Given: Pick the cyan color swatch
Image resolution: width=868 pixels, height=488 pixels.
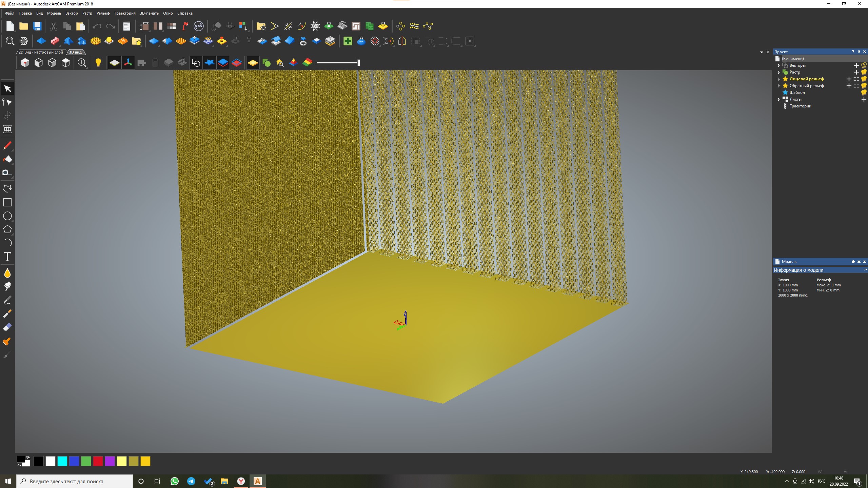Looking at the screenshot, I should 62,461.
